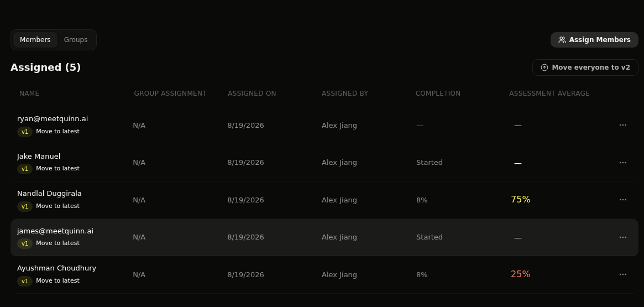The width and height of the screenshot is (644, 307).
Task: Sort by the Completion column header
Action: tap(438, 93)
